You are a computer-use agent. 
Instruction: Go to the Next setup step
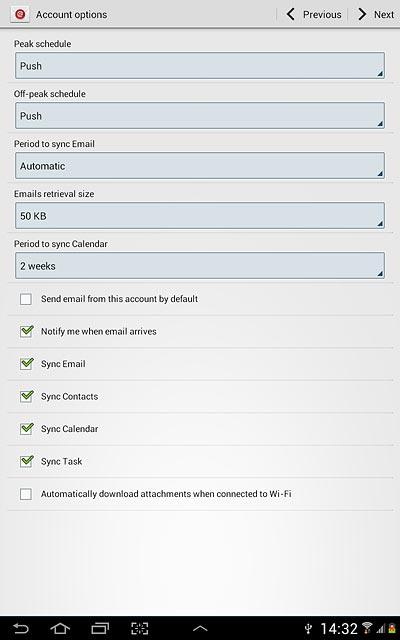(376, 15)
